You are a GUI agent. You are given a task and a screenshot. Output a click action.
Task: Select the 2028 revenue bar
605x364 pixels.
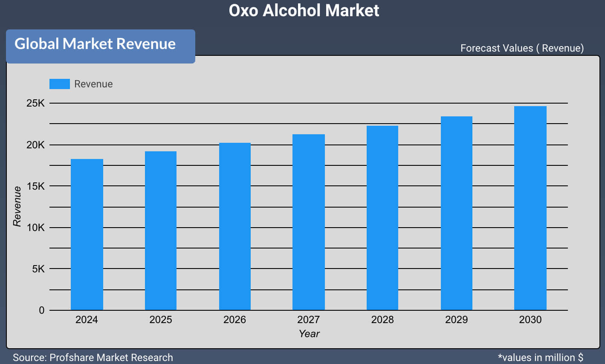(x=382, y=218)
